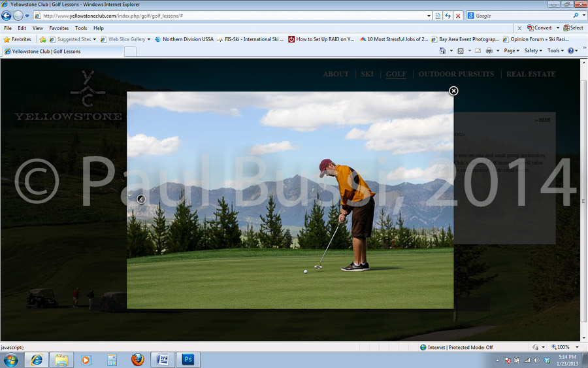Go to previous photo with left arrow
The image size is (588, 368).
click(x=141, y=199)
